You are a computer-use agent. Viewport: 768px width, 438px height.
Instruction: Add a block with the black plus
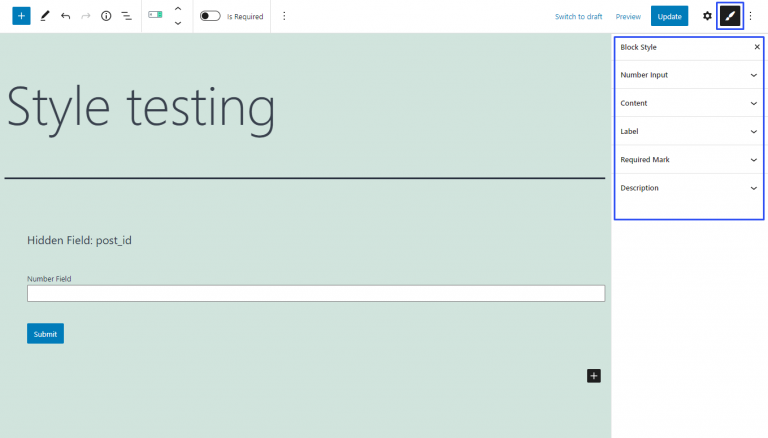593,375
